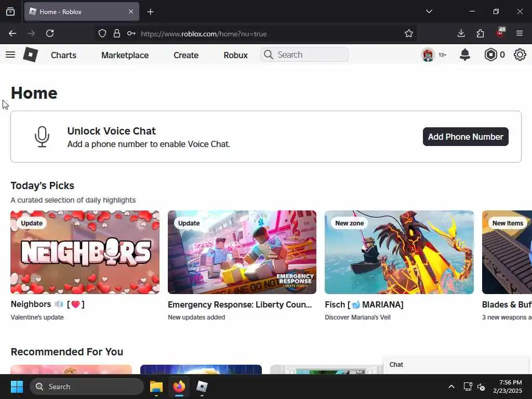Click the Fisch MARIANA title link
532x399 pixels.
pos(364,304)
